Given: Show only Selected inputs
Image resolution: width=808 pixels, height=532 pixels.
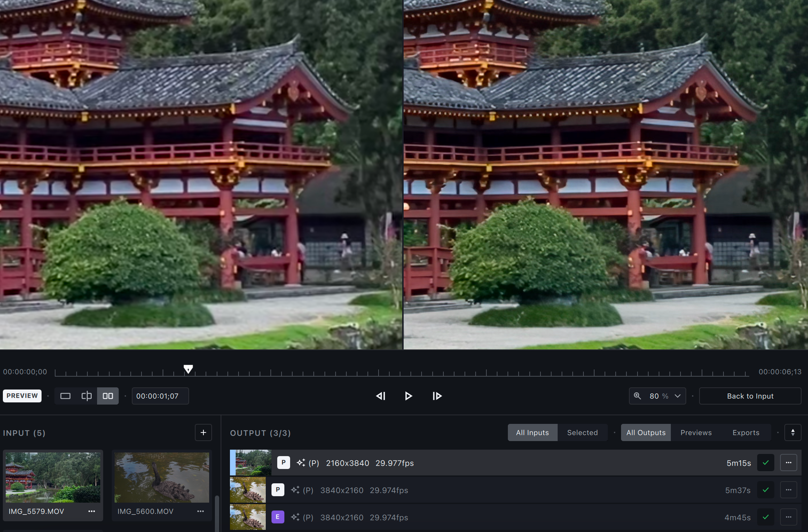Looking at the screenshot, I should pos(582,432).
